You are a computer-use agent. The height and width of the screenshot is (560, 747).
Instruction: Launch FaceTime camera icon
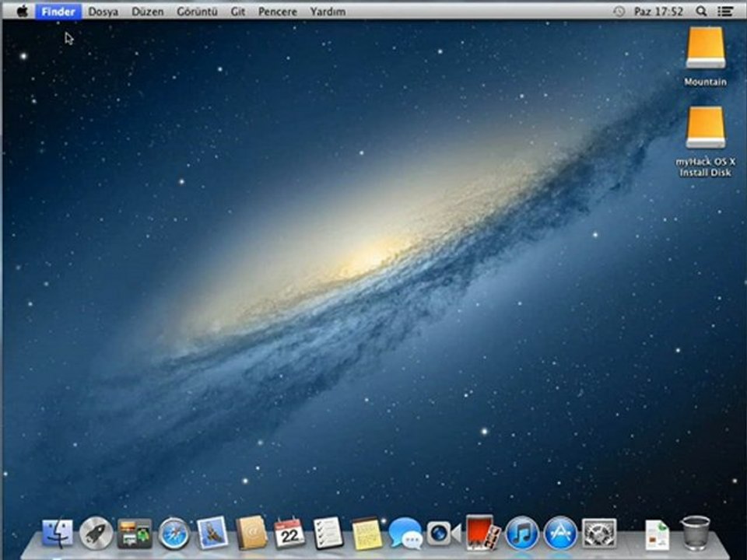(x=444, y=534)
